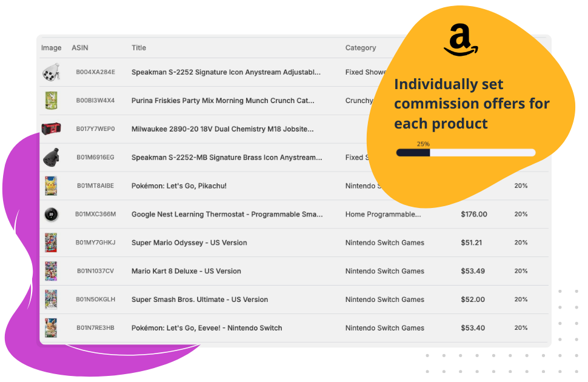Click the Speakman S-2252-MB Brass Icon title

(x=227, y=158)
